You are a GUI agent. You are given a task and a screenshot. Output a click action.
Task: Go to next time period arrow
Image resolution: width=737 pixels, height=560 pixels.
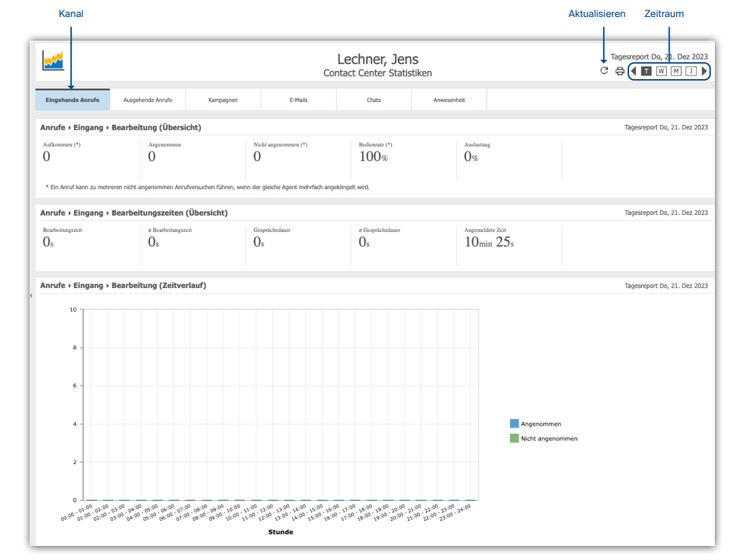pyautogui.click(x=704, y=71)
